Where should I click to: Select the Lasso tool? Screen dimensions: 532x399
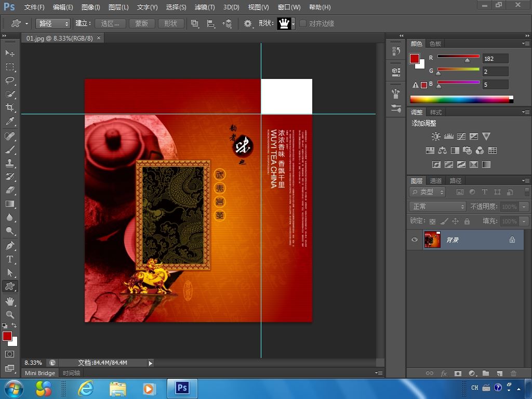10,81
